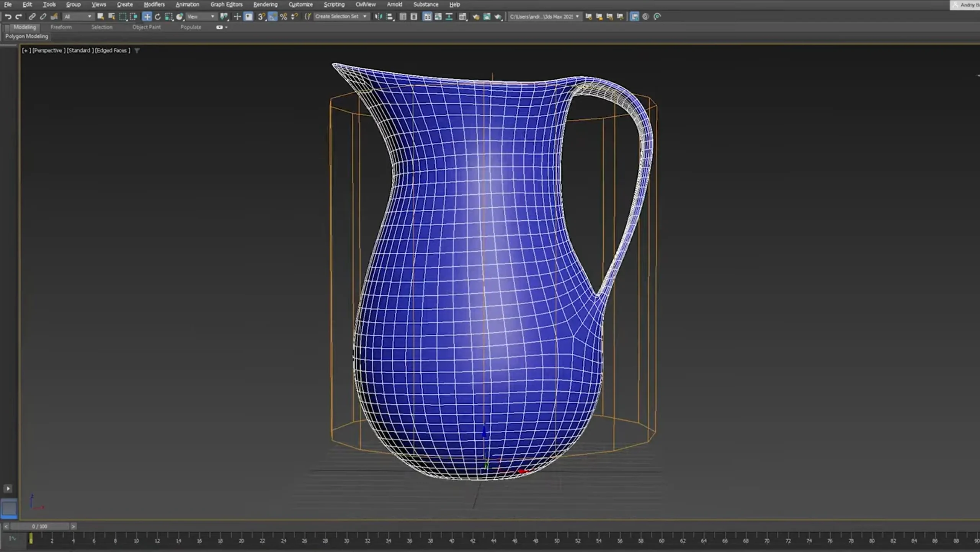Open the selection filter All dropdown

[78, 16]
